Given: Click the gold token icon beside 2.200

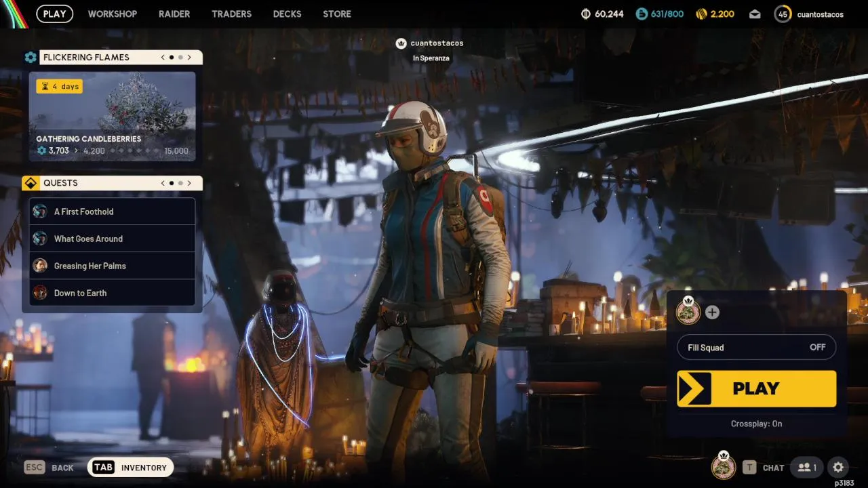Looking at the screenshot, I should tap(701, 14).
